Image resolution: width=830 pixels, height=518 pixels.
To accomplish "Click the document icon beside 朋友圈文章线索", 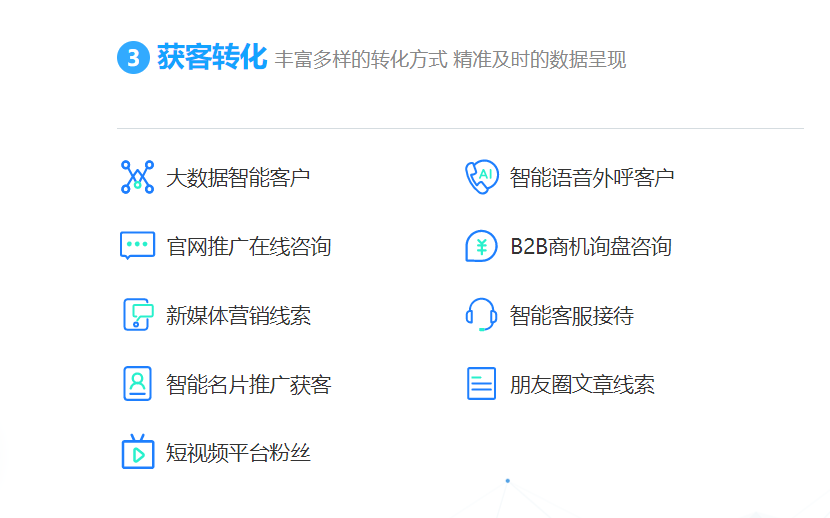I will pos(482,384).
